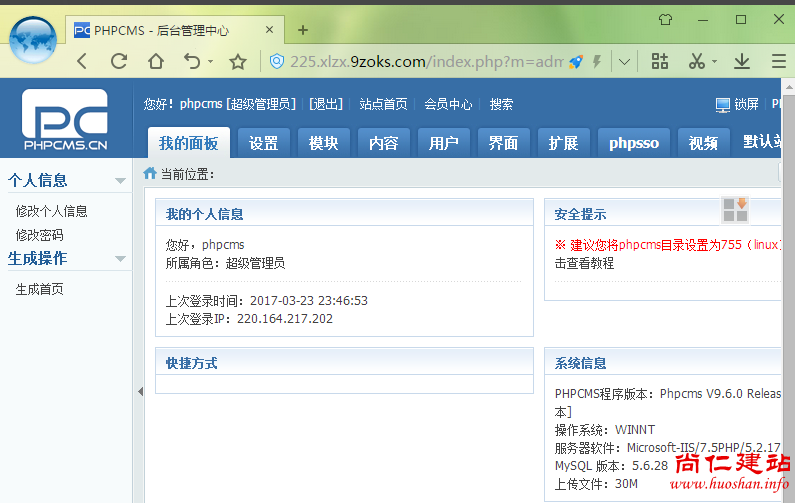Bookmark this page with the star icon

(x=238, y=62)
